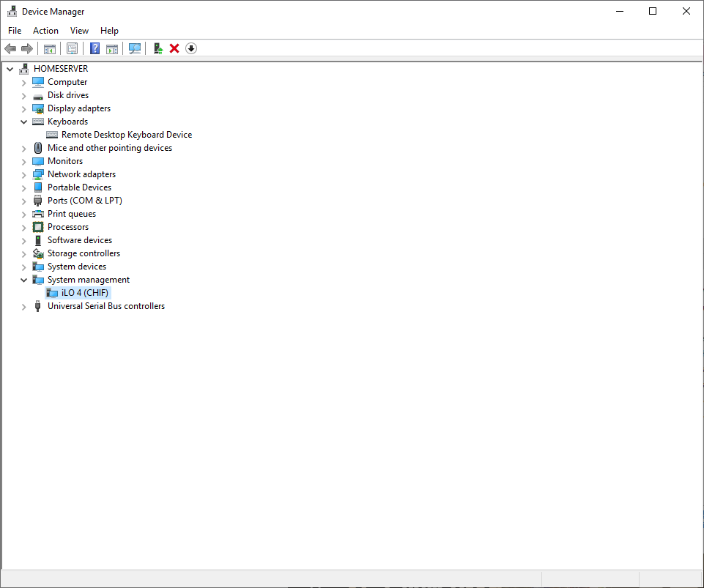This screenshot has height=588, width=704.
Task: Open the File menu
Action: [x=15, y=31]
